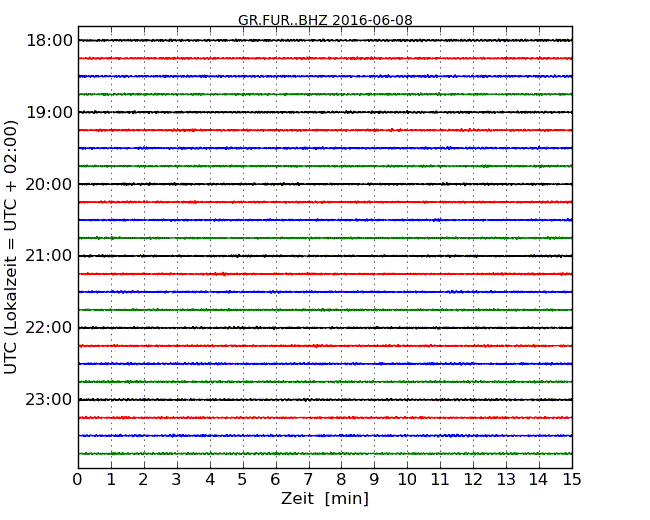Click the x-axis tick label 13
This screenshot has width=650, height=520.
tap(506, 479)
